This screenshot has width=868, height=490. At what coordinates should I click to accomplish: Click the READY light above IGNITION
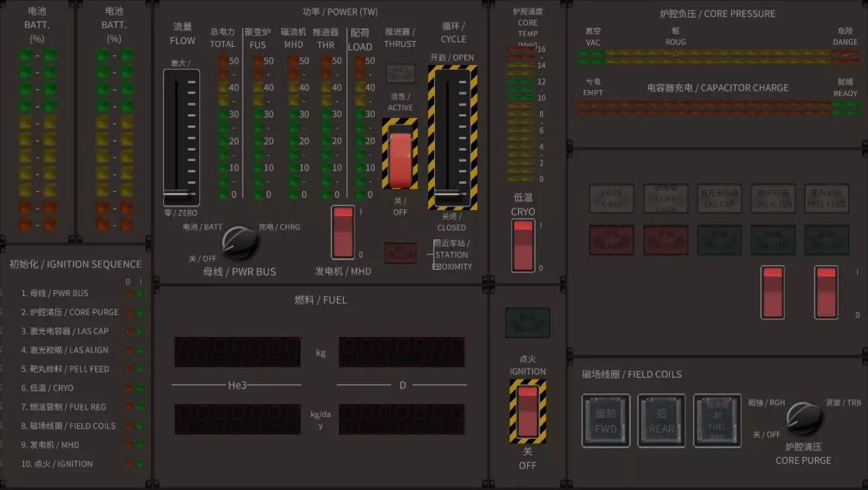[x=528, y=323]
